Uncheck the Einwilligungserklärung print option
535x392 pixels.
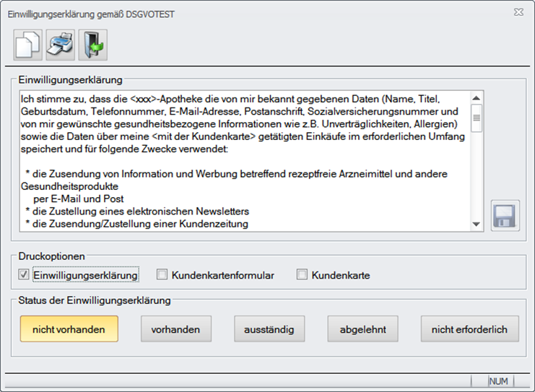tap(24, 274)
